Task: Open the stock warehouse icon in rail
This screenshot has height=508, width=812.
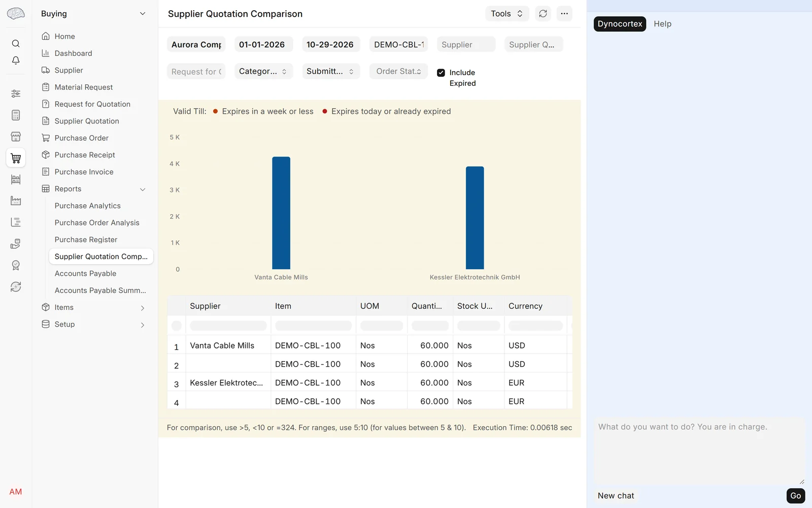Action: coord(16,179)
